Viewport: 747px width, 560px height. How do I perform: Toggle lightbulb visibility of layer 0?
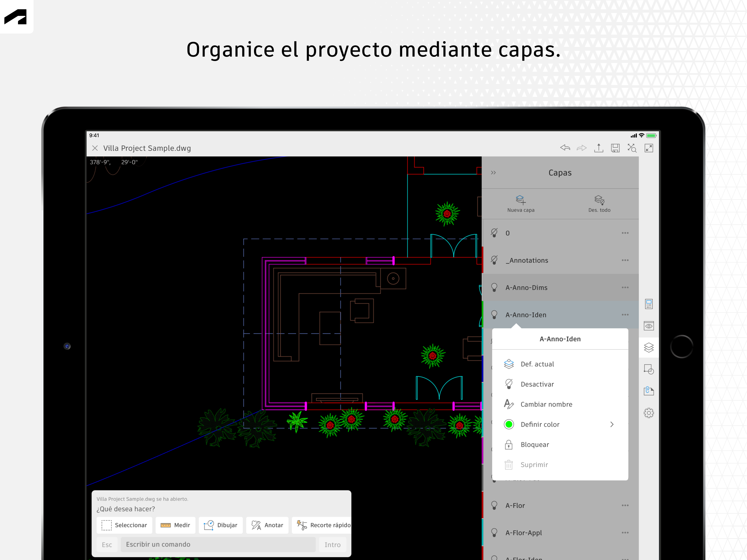click(x=494, y=233)
